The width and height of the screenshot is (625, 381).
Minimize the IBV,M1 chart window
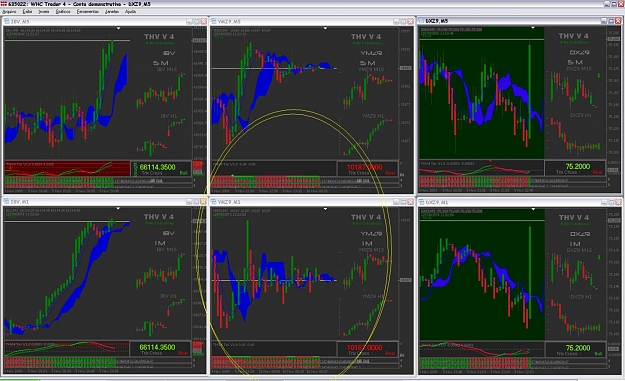tap(189, 202)
